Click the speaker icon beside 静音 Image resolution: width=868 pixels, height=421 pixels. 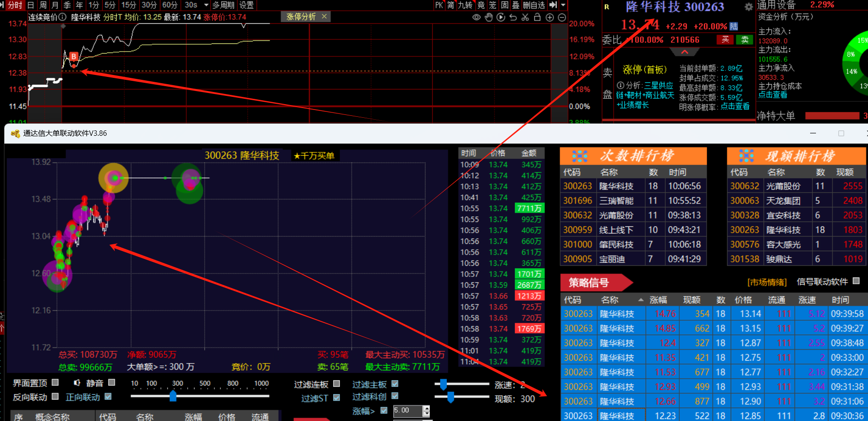[x=77, y=383]
